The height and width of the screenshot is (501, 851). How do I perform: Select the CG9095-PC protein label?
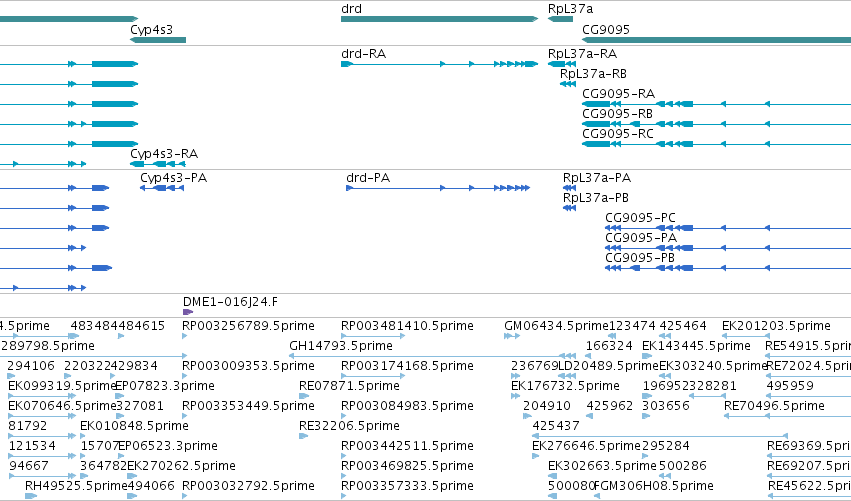click(640, 218)
